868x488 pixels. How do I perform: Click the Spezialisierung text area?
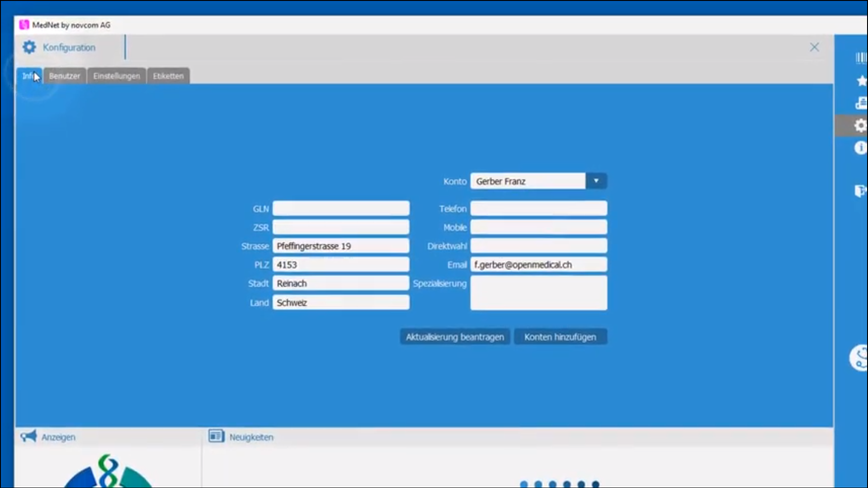[x=538, y=293]
